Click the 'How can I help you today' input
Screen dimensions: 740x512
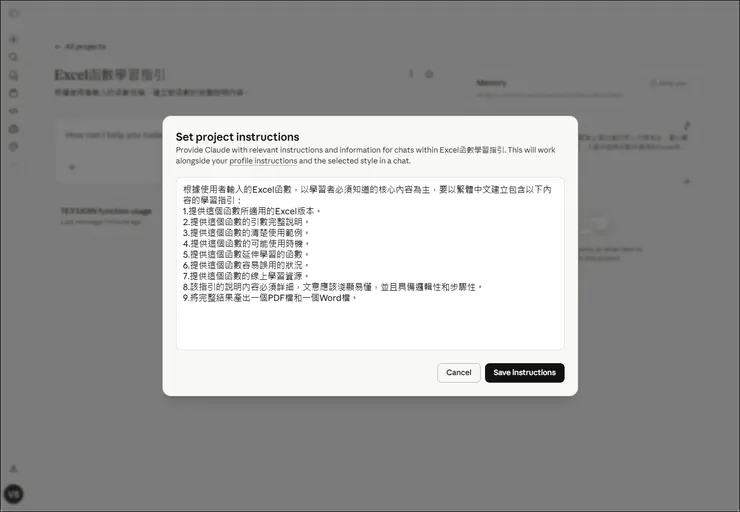(x=113, y=135)
